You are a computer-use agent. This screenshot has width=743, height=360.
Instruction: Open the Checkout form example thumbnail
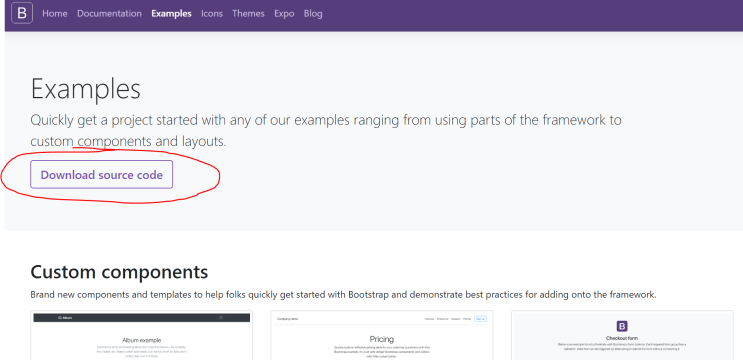(622, 335)
